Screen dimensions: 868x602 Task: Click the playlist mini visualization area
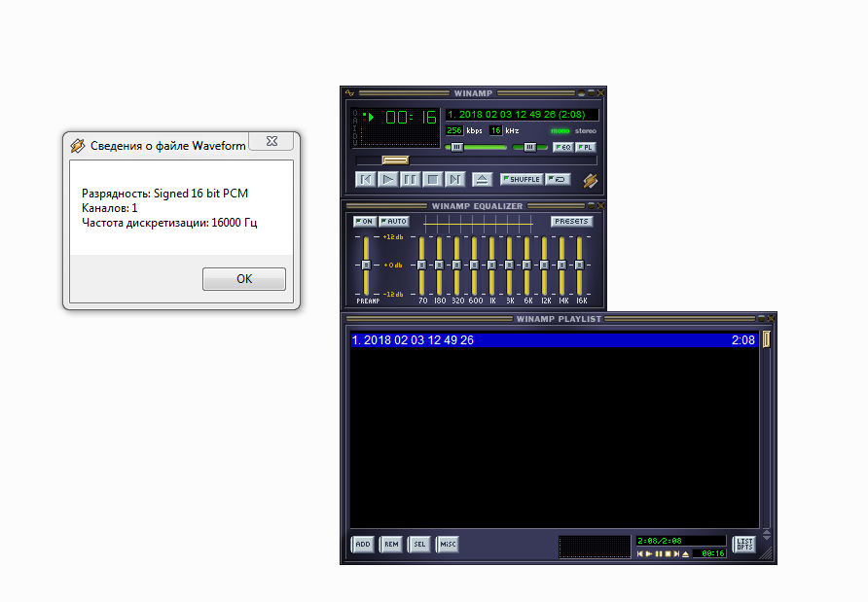(x=595, y=547)
